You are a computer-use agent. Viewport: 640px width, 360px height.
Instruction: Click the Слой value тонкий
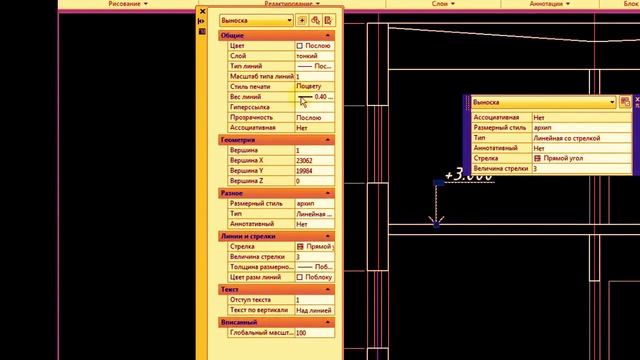pos(314,56)
